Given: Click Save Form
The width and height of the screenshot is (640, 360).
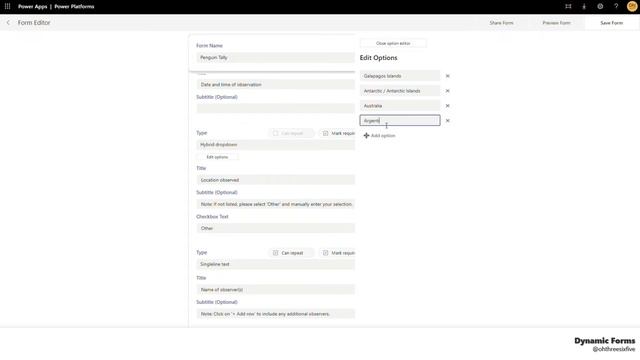Looking at the screenshot, I should point(611,23).
